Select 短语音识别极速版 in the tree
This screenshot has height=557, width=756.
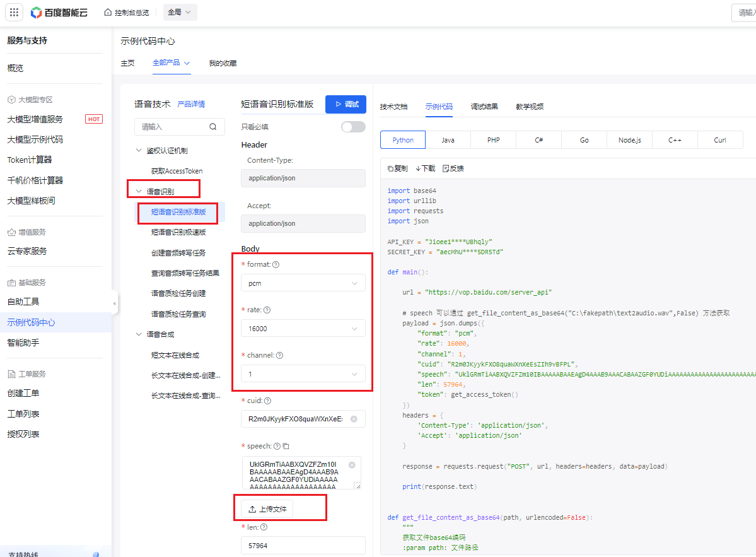tap(178, 232)
